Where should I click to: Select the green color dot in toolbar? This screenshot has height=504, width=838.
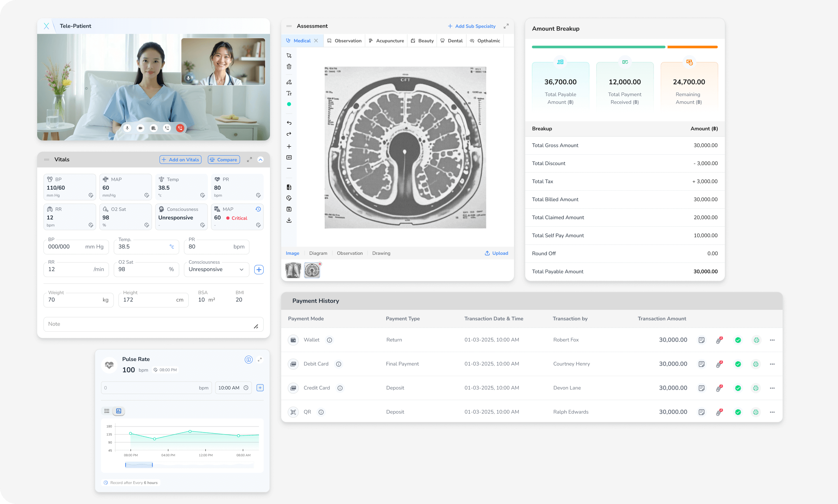pos(289,104)
